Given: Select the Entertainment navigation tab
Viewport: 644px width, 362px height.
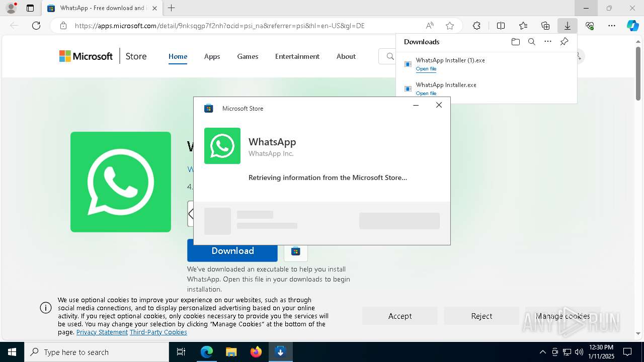Looking at the screenshot, I should click(x=297, y=56).
